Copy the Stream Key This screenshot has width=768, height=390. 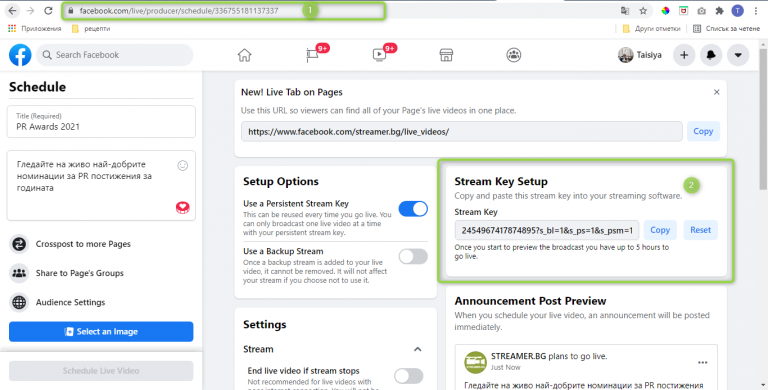pyautogui.click(x=660, y=230)
